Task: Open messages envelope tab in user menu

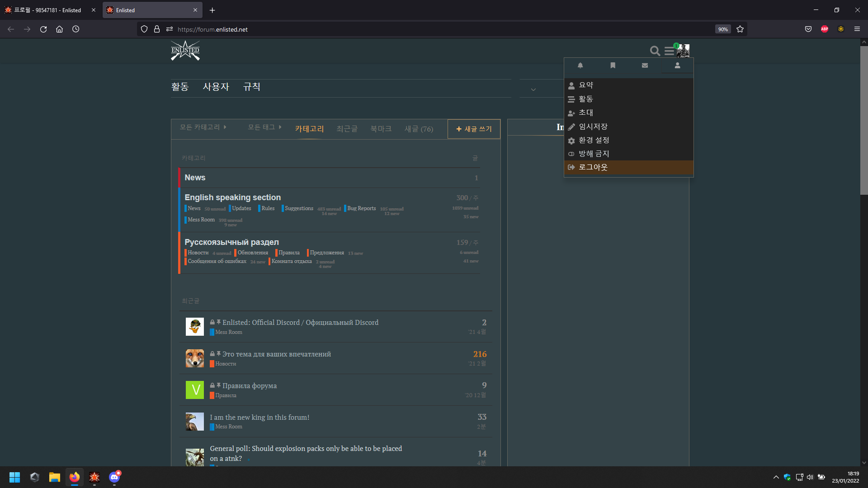Action: (x=645, y=66)
